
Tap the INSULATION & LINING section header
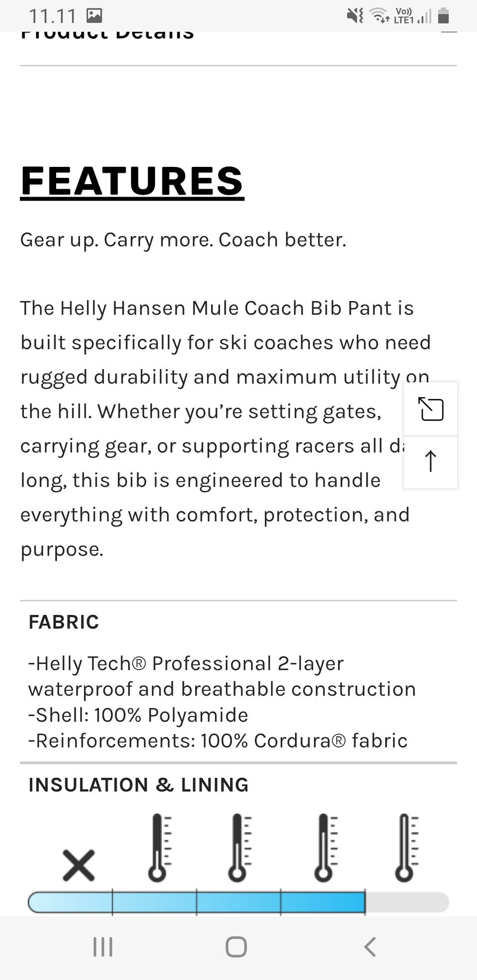pyautogui.click(x=138, y=785)
